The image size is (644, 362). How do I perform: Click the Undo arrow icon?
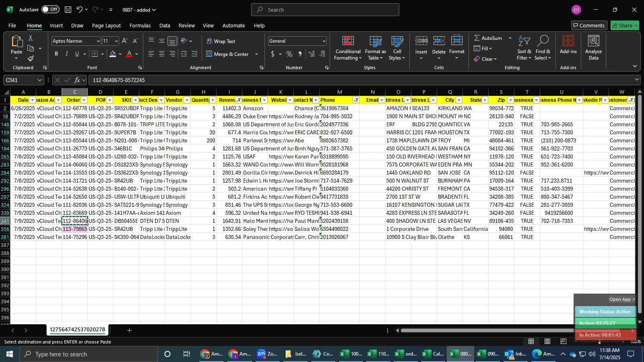click(x=80, y=10)
